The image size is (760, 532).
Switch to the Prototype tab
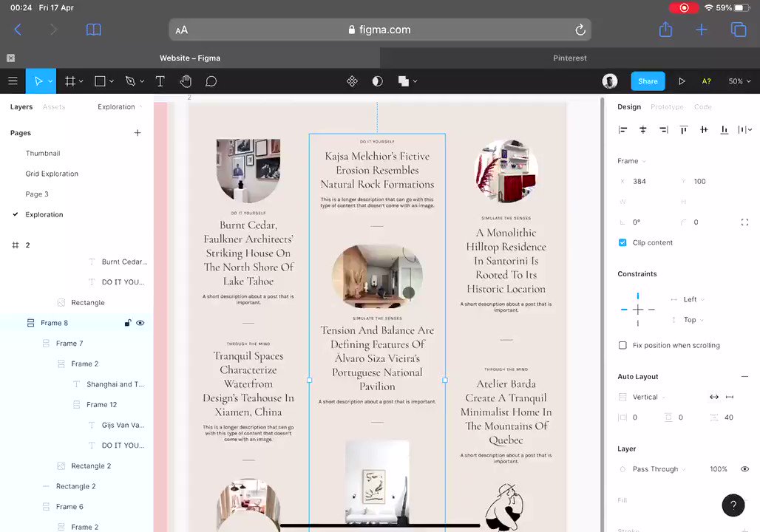coord(667,106)
